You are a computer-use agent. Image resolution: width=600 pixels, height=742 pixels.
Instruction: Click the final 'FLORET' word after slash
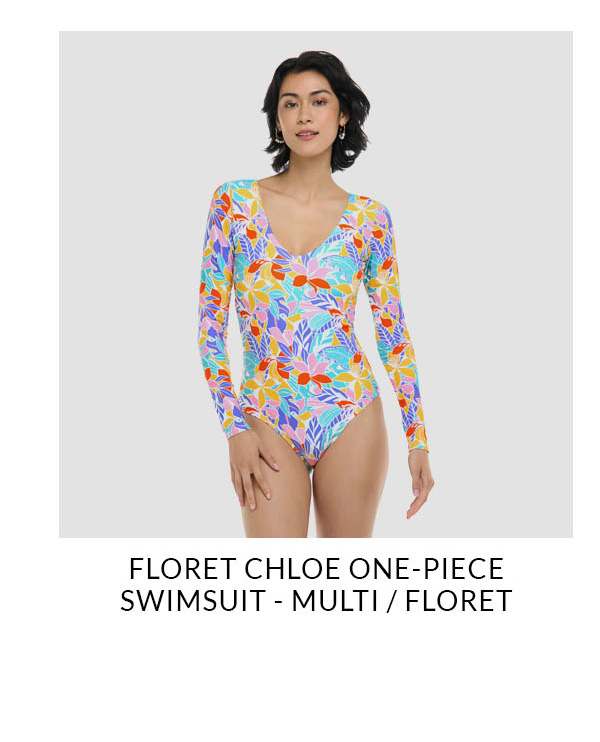click(x=459, y=601)
